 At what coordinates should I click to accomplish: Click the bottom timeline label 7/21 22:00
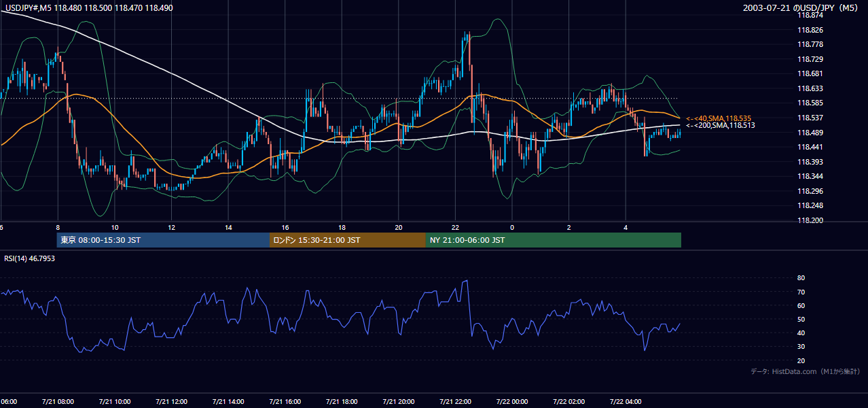[455, 401]
